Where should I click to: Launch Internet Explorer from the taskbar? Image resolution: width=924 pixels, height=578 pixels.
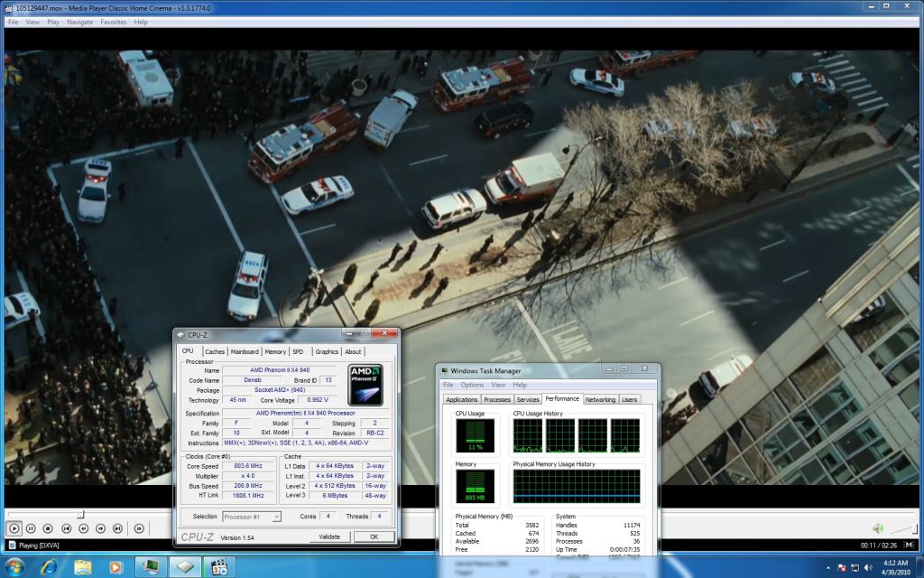coord(49,567)
